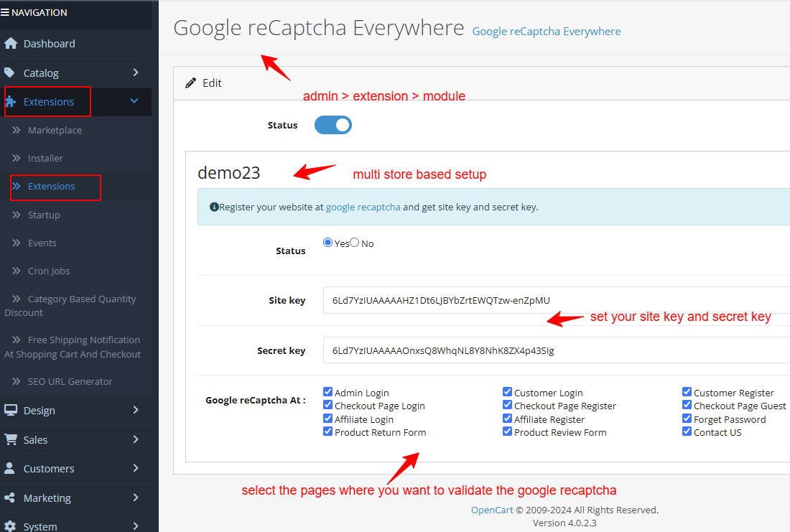790x532 pixels.
Task: Expand the System menu chevron
Action: tap(136, 526)
